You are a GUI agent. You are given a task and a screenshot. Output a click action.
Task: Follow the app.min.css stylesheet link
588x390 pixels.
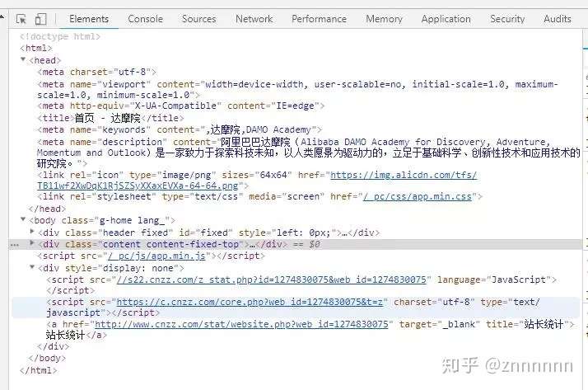coord(418,197)
